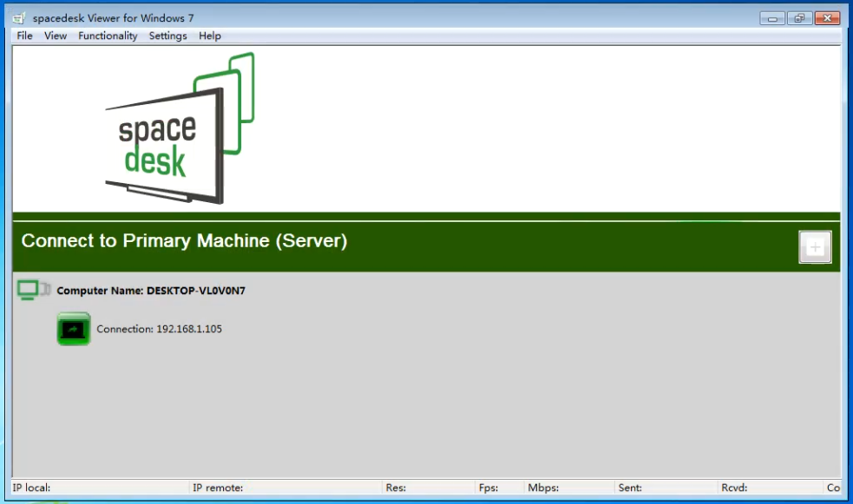This screenshot has width=853, height=504.
Task: Click the plus button to add a server
Action: pos(815,247)
